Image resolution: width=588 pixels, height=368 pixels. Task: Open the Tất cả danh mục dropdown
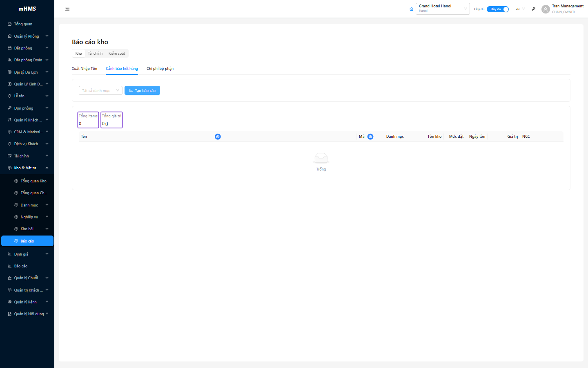(x=100, y=90)
